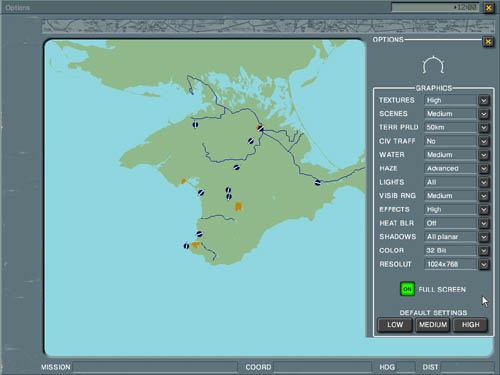Expand the Lights dropdown arrow

pos(484,182)
